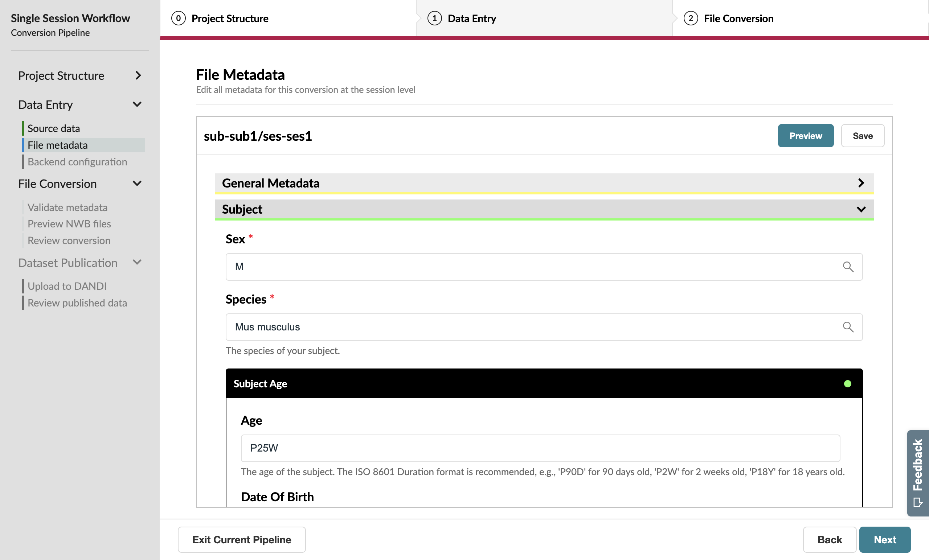This screenshot has height=560, width=929.
Task: Expand the General Metadata accordion
Action: [x=544, y=183]
